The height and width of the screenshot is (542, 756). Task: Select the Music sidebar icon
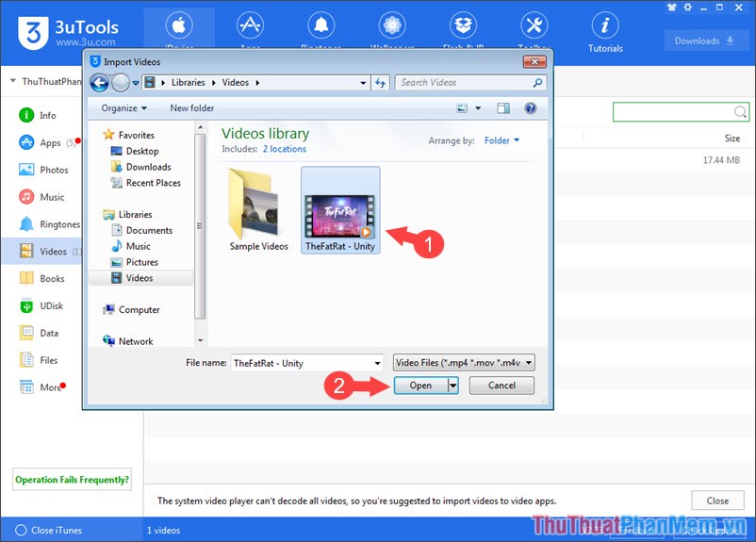(26, 197)
